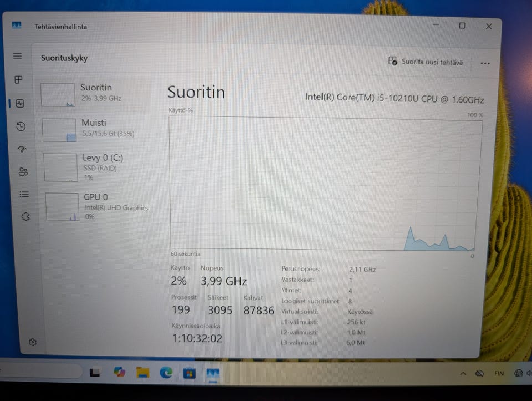
Task: Click the GPU 0 mini graph thumbnail
Action: pyautogui.click(x=62, y=207)
